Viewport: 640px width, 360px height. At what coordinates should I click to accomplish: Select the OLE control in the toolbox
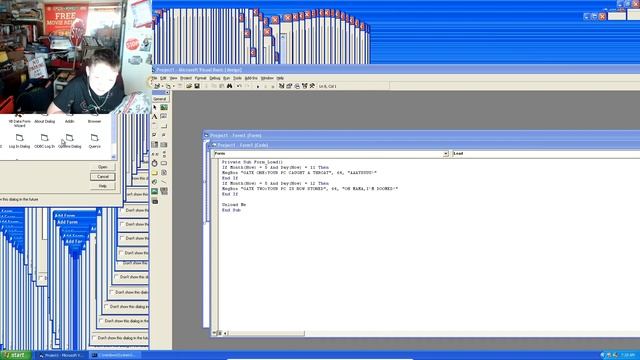[x=155, y=201]
